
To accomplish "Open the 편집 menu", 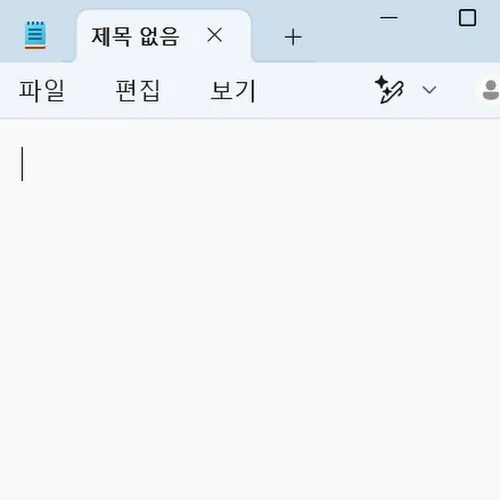I will [x=138, y=90].
